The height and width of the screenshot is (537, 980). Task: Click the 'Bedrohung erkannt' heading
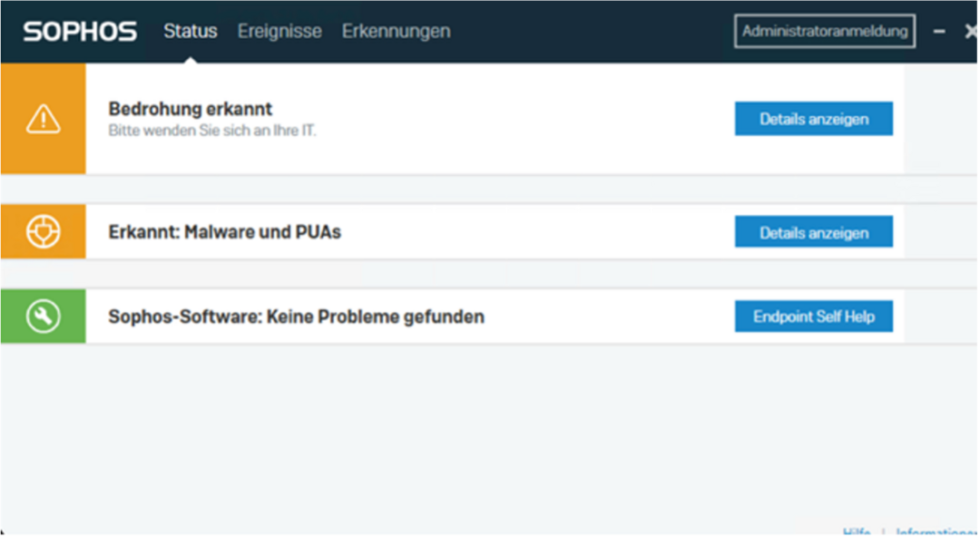click(x=190, y=109)
